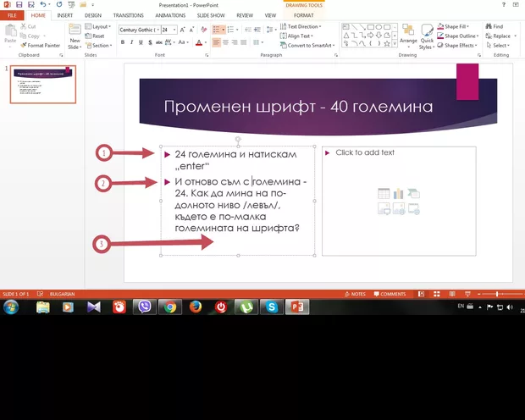Click Convert to SmartArt button
This screenshot has height=420, width=525.
click(x=307, y=45)
